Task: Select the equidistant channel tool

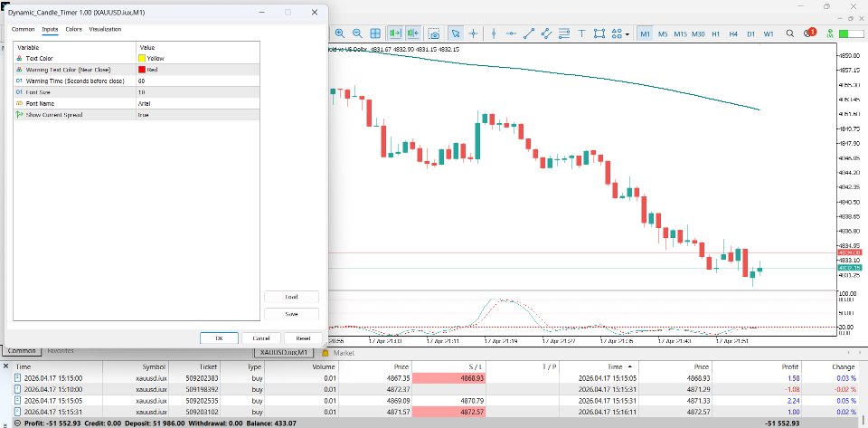Action: [x=546, y=33]
